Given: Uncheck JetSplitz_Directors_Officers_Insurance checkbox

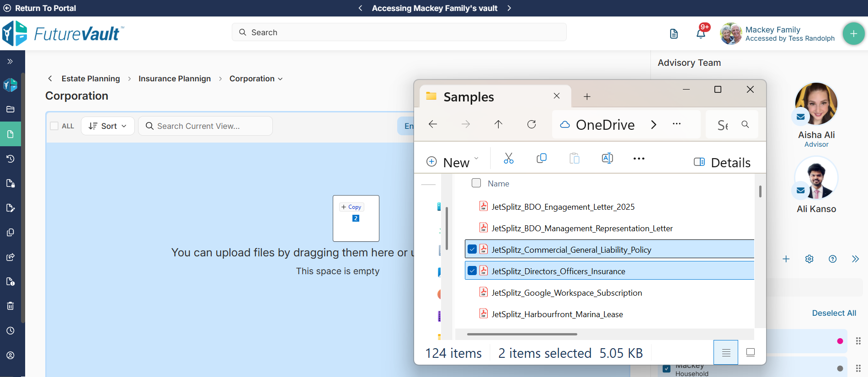Looking at the screenshot, I should point(472,271).
